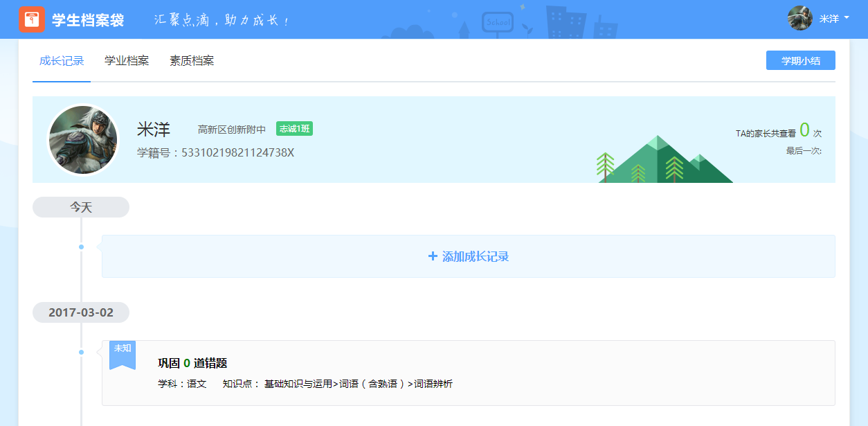
Task: Click the student name 米洋 in profile
Action: (x=154, y=130)
